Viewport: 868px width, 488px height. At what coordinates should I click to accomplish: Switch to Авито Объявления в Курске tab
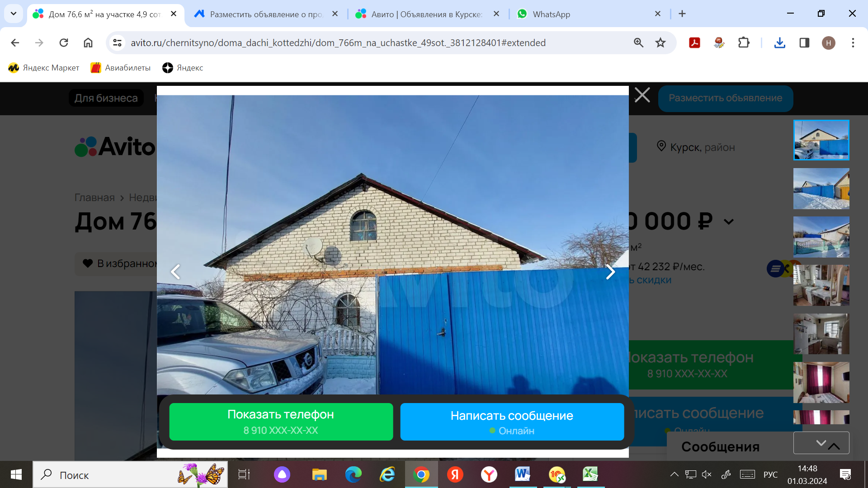point(426,14)
